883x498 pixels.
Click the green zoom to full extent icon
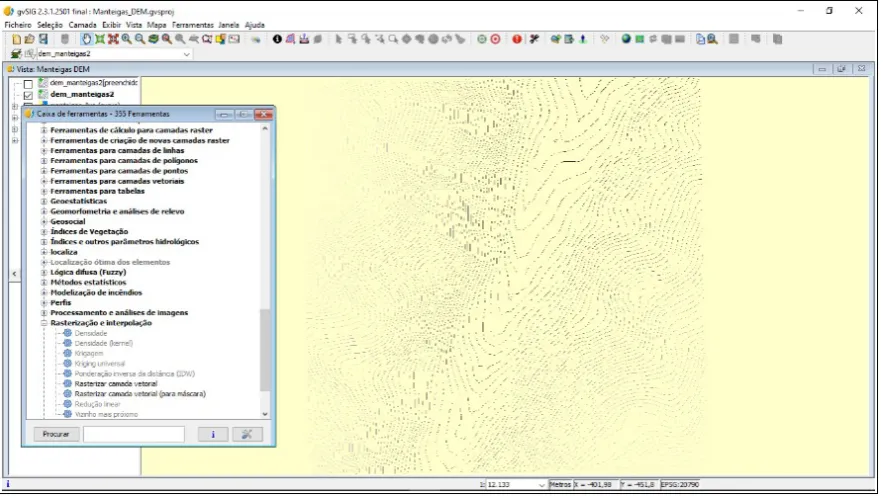pos(100,39)
